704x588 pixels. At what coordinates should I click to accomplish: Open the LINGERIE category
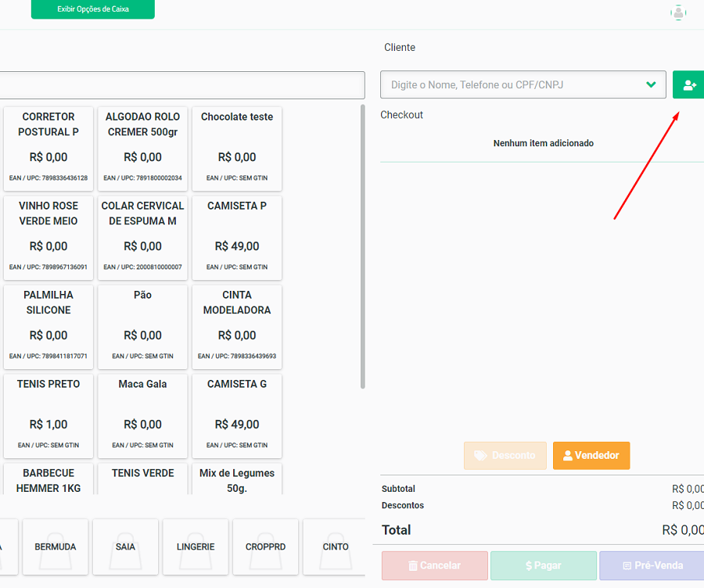[196, 547]
